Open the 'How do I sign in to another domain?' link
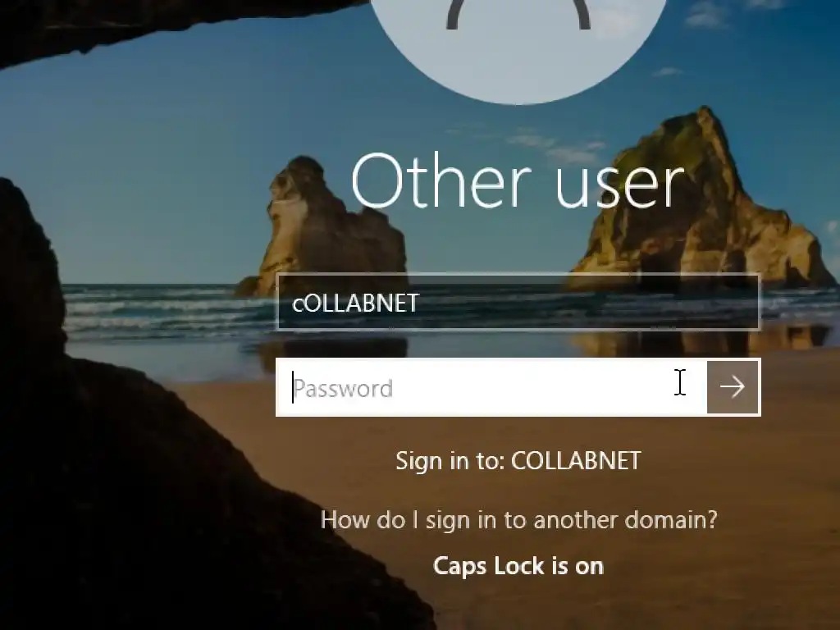Image resolution: width=840 pixels, height=630 pixels. (x=518, y=519)
